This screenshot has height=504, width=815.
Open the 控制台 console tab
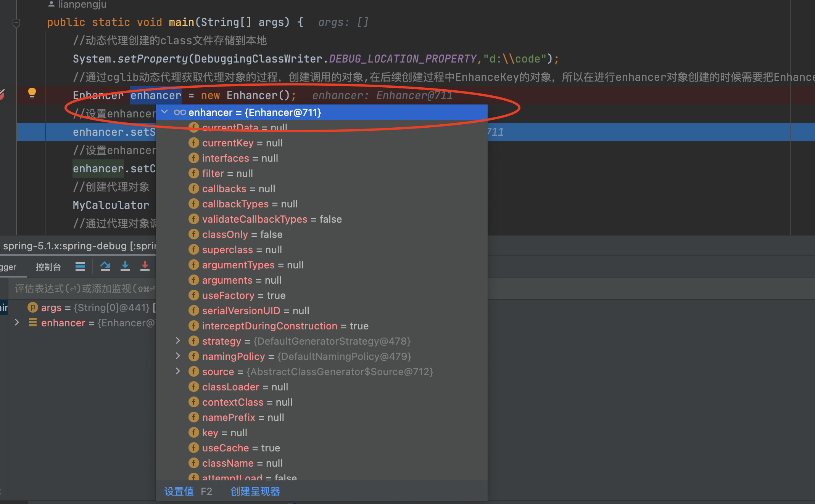pos(48,267)
